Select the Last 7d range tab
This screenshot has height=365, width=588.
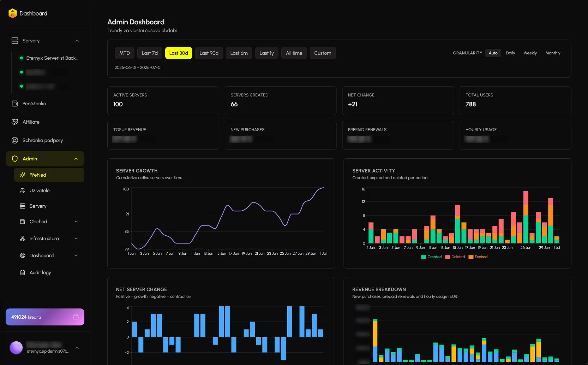(x=150, y=53)
